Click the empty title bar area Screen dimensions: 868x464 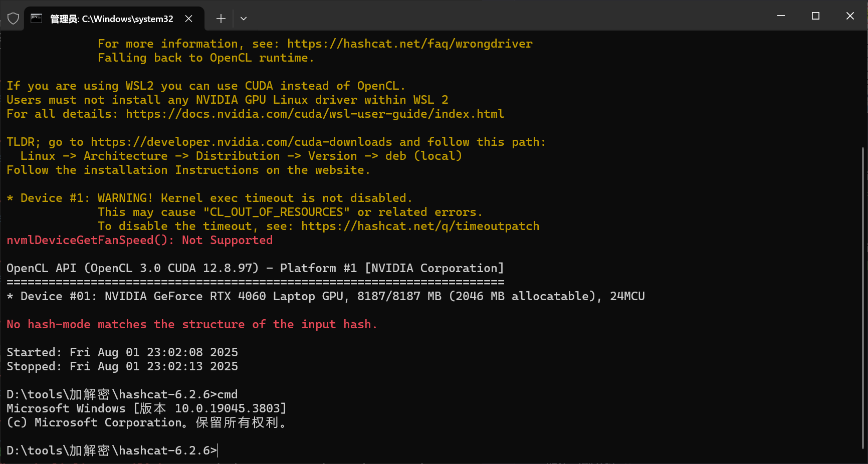click(501, 16)
